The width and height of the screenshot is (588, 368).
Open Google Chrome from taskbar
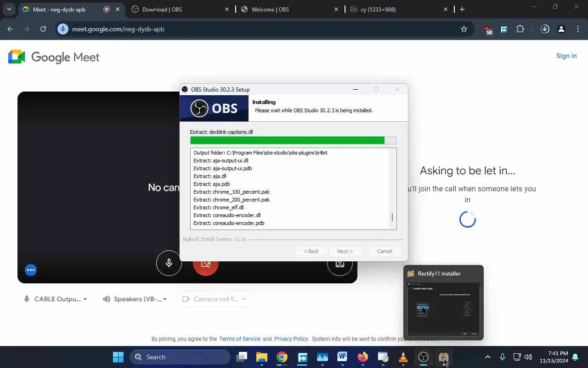pos(282,357)
